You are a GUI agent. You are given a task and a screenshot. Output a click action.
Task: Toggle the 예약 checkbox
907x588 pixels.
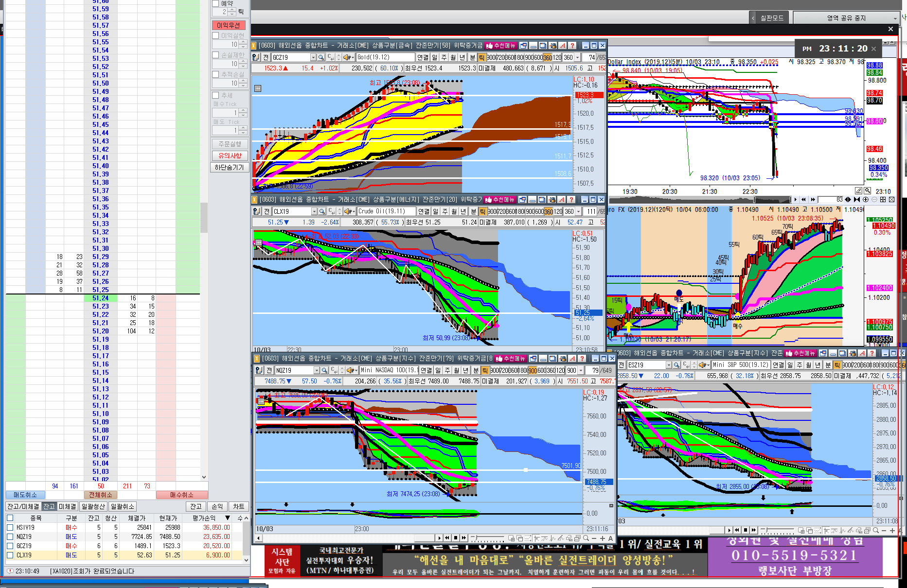215,3
